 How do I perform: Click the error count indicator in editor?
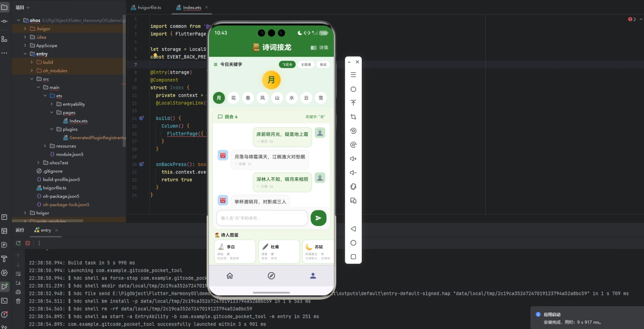(632, 19)
